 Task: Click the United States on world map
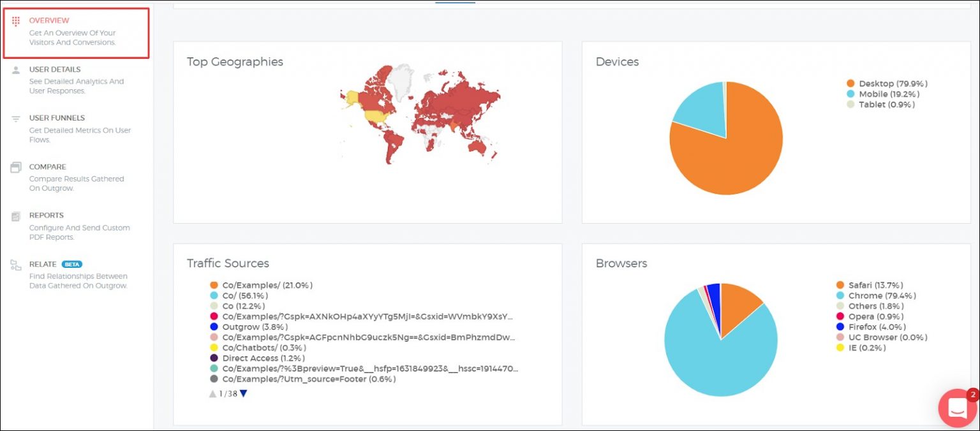(375, 117)
